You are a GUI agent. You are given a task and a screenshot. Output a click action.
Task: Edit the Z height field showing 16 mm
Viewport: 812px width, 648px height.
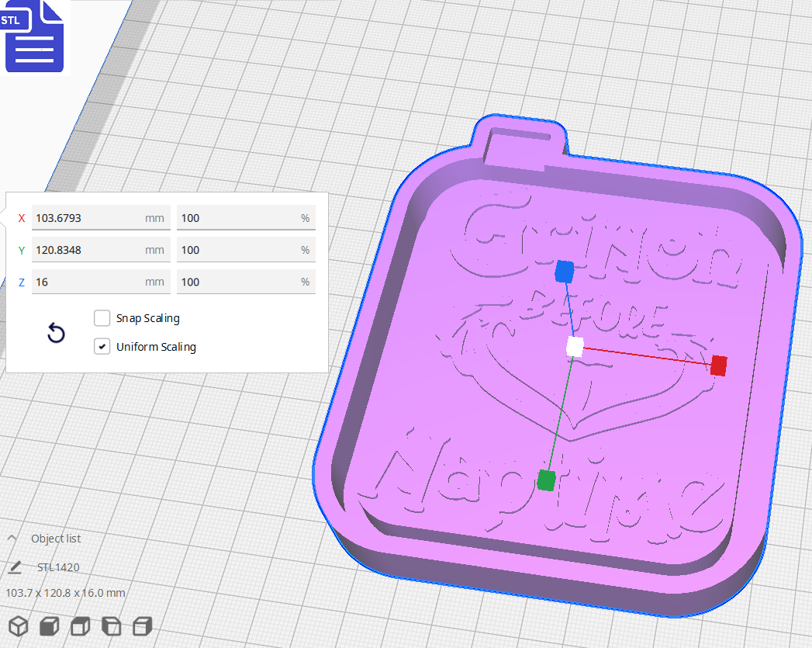click(101, 282)
